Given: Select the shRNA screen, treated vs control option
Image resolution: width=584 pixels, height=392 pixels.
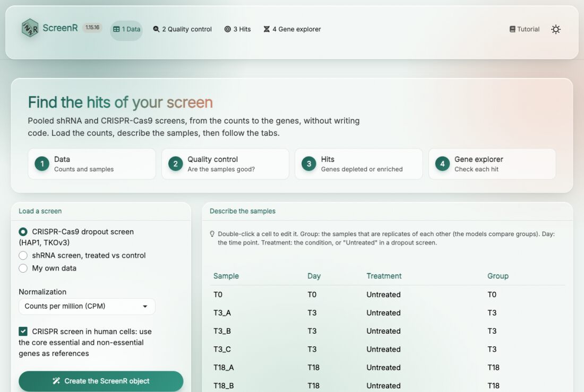Looking at the screenshot, I should pyautogui.click(x=23, y=255).
